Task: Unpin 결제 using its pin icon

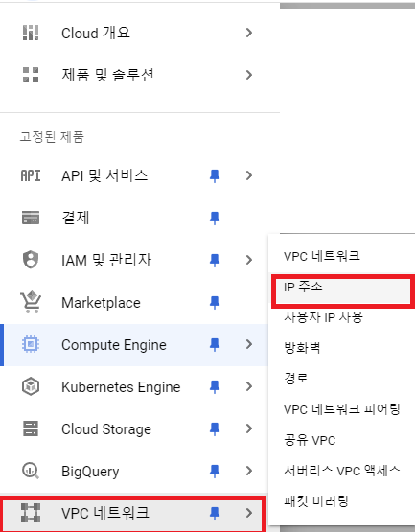Action: 215,219
